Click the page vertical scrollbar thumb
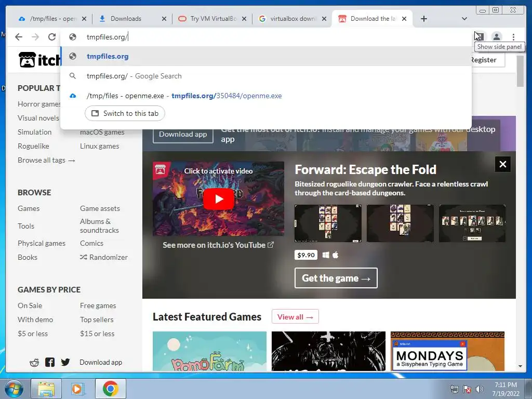Image resolution: width=532 pixels, height=399 pixels. [520, 71]
